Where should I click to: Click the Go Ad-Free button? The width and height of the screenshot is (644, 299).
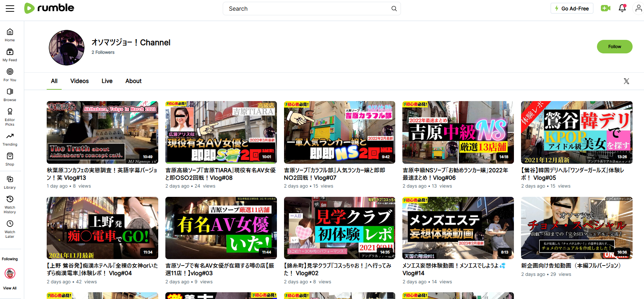point(572,9)
